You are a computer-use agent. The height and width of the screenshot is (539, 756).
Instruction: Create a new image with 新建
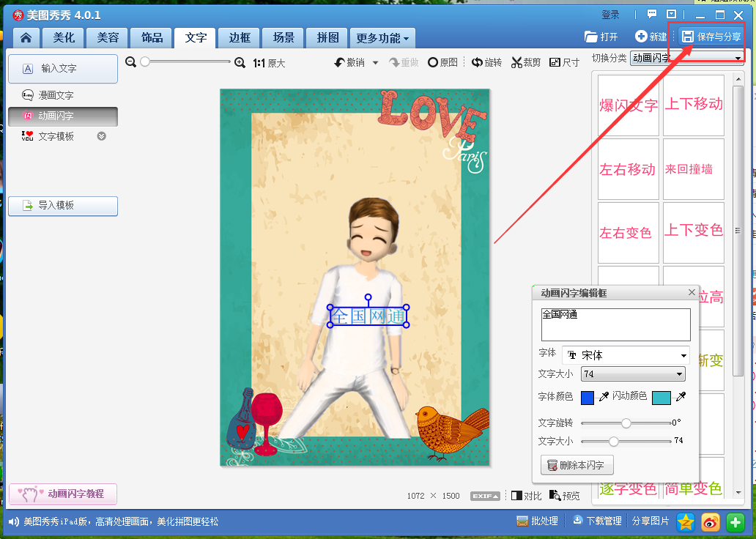click(x=651, y=37)
